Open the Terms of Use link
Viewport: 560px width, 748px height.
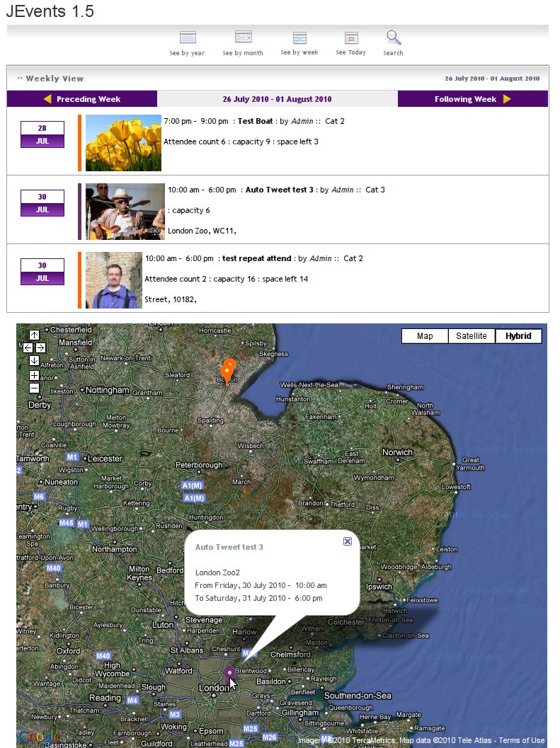click(521, 740)
